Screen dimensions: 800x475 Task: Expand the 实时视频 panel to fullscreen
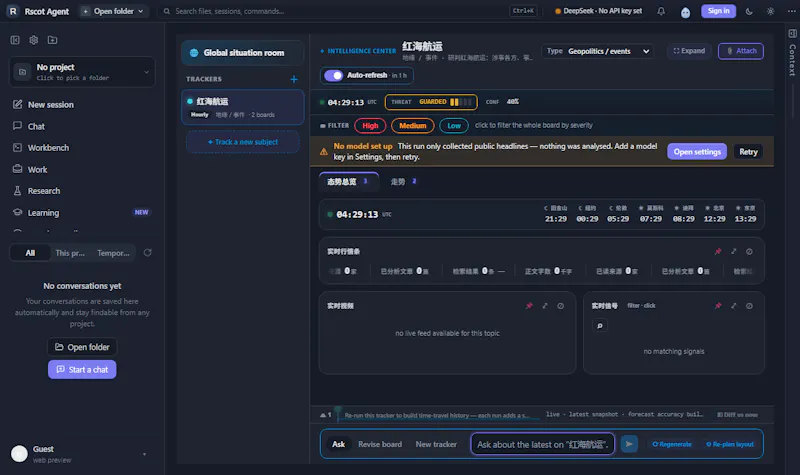545,306
